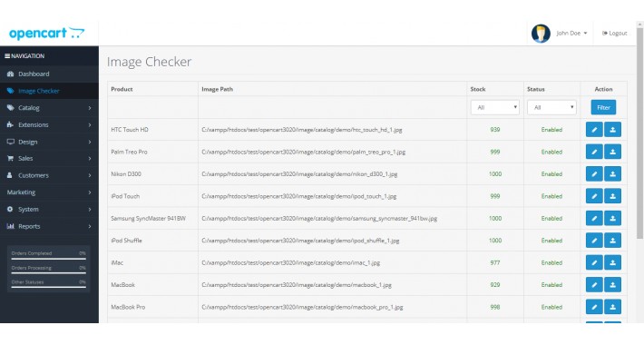This screenshot has height=345, width=644.
Task: Click the page vertical scrollbar
Action: coord(639,133)
